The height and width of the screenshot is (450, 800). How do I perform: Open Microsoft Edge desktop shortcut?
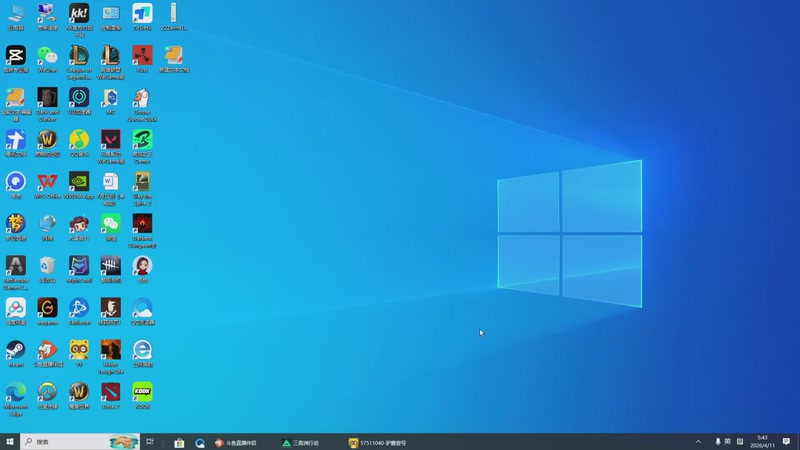[16, 399]
